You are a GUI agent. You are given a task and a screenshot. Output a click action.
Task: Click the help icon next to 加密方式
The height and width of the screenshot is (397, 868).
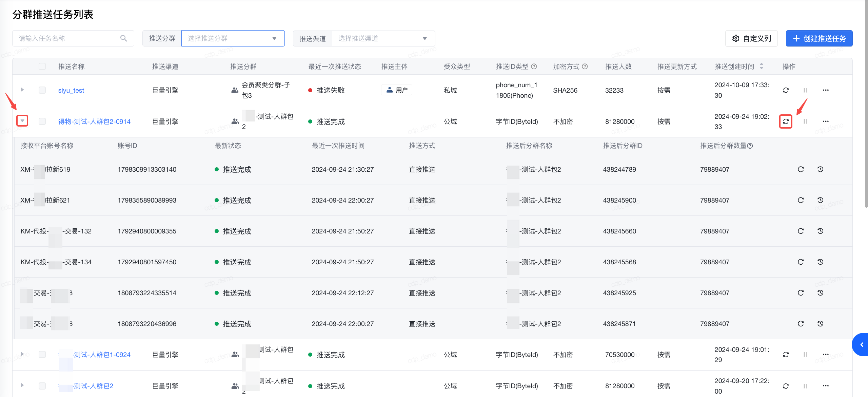(x=585, y=67)
